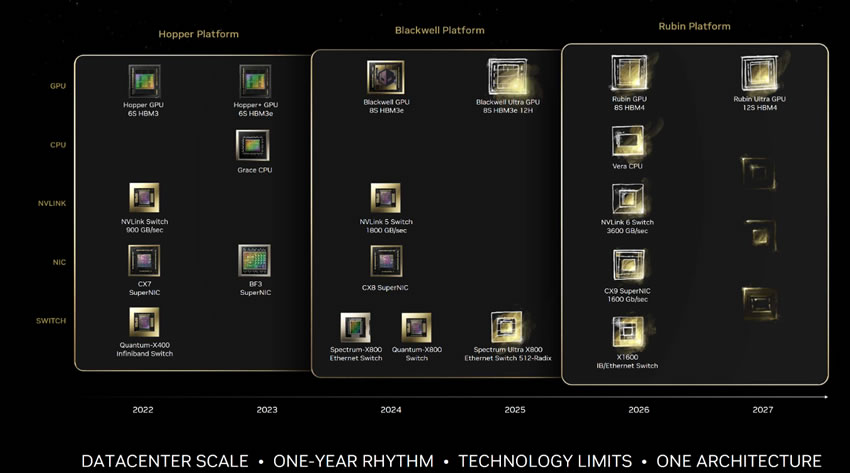Select the Rubin GPU chip icon
Image resolution: width=850 pixels, height=473 pixels.
point(629,73)
